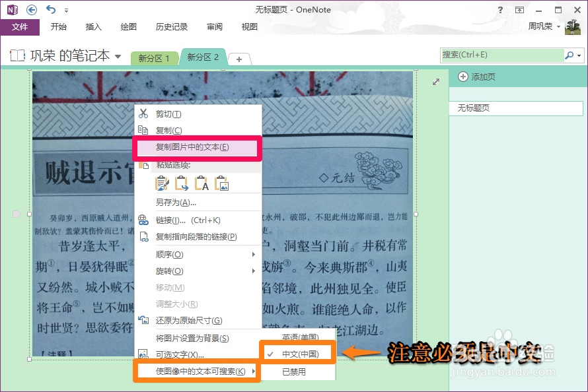This screenshot has width=588, height=392.
Task: Open the Quick Access Toolbar customize arrow
Action: [66, 11]
